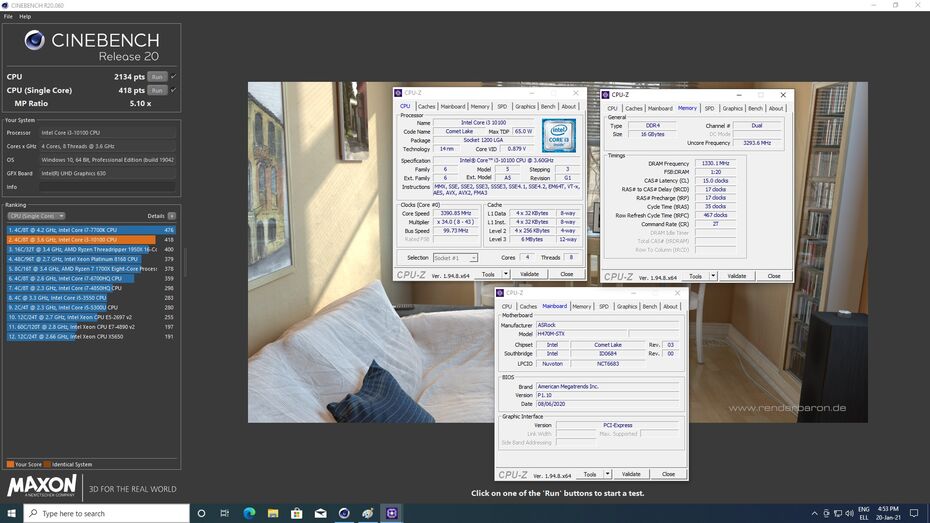Click the empty Info field under Your System

pyautogui.click(x=107, y=187)
